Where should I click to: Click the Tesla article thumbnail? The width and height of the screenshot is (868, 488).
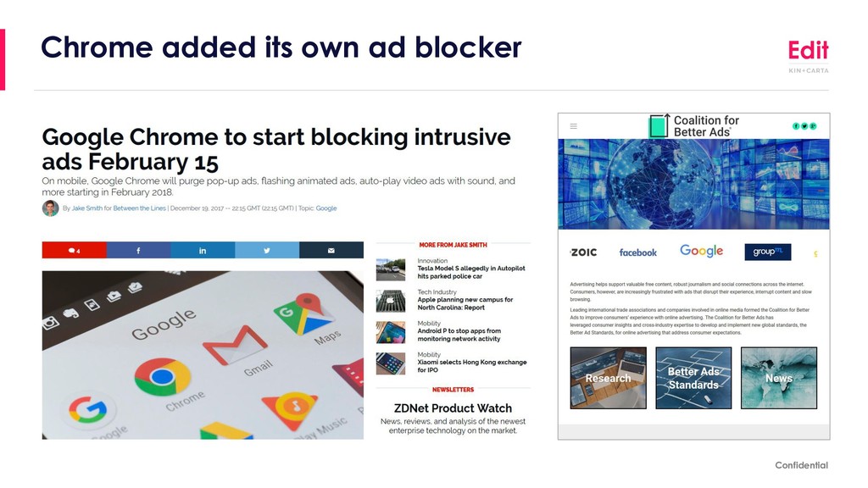391,270
